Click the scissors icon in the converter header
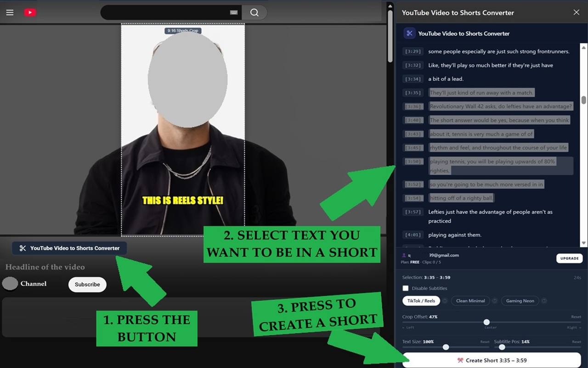588x368 pixels. (409, 33)
